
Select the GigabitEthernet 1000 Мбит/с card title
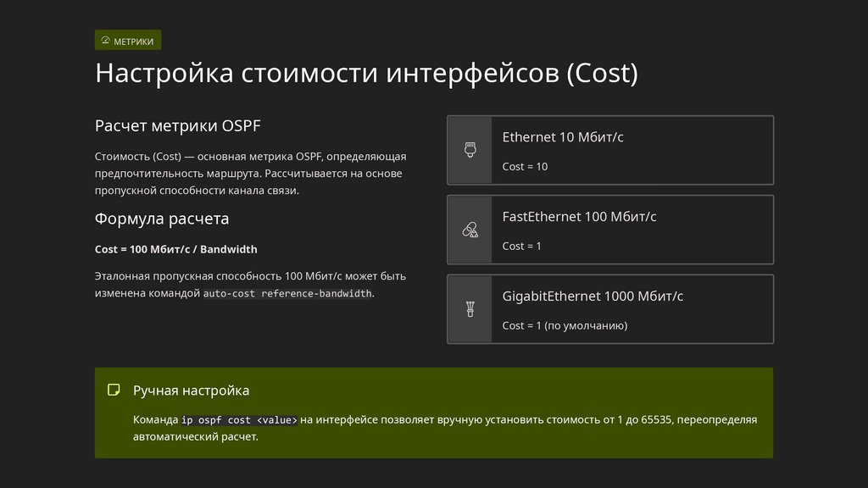click(593, 297)
